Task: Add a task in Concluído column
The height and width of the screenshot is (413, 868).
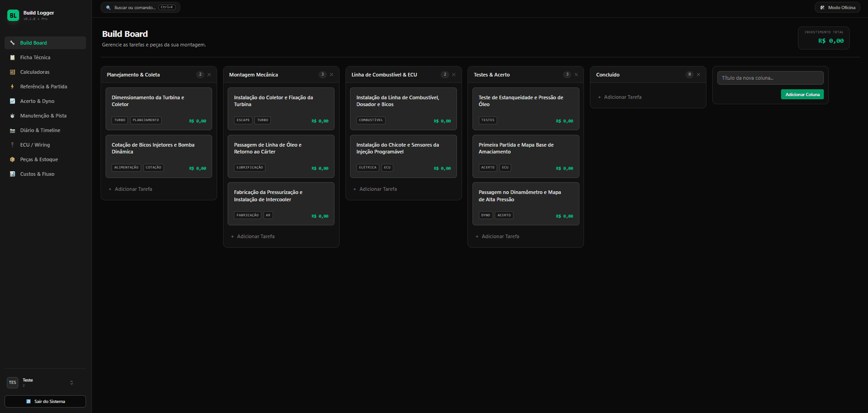Action: click(619, 97)
